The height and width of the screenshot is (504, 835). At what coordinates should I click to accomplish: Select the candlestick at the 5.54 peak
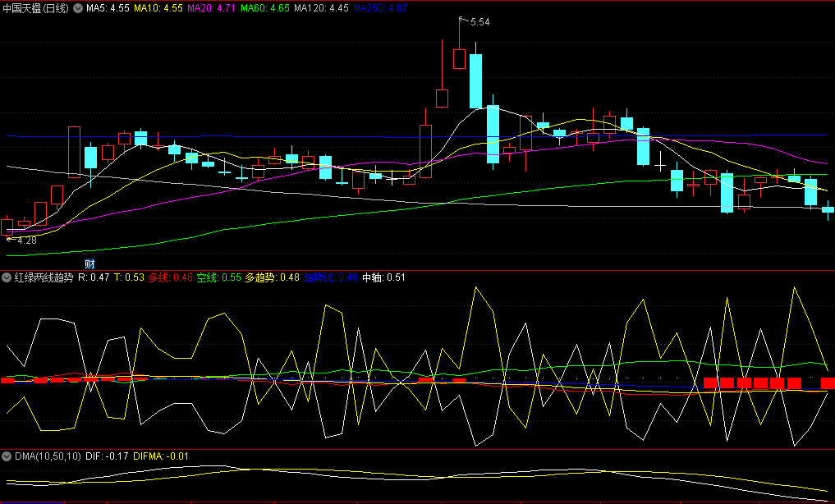pyautogui.click(x=459, y=58)
